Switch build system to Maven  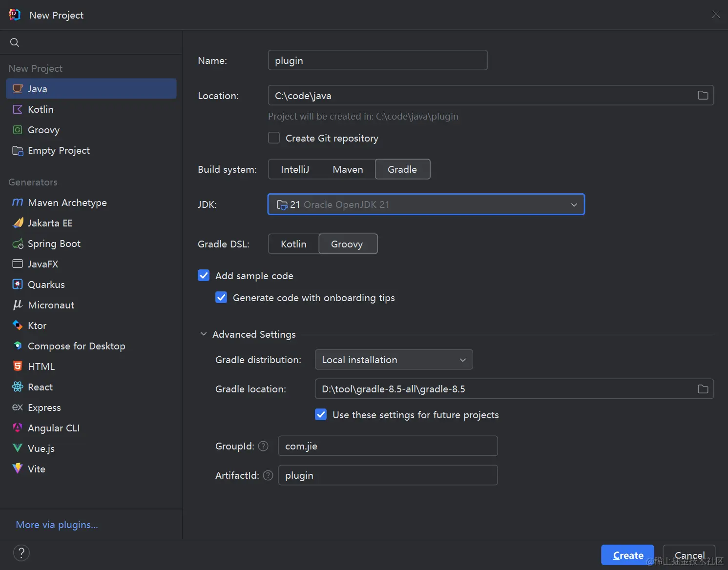pyautogui.click(x=348, y=169)
